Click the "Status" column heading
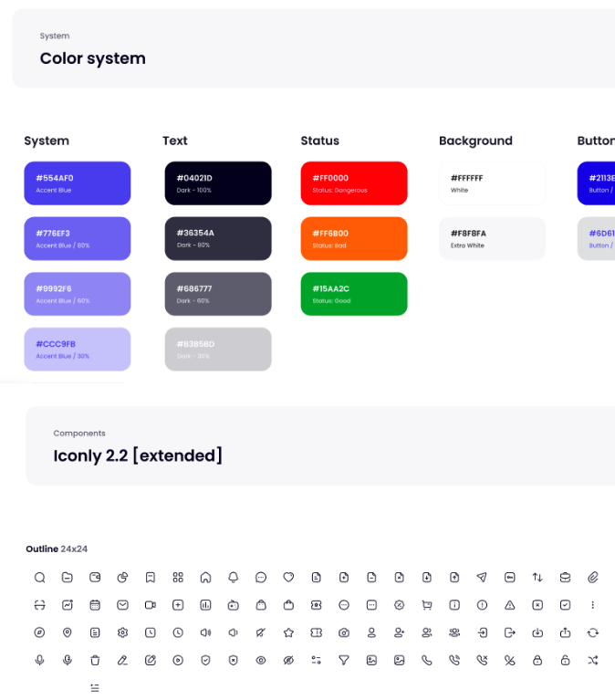615x700 pixels. click(x=320, y=141)
